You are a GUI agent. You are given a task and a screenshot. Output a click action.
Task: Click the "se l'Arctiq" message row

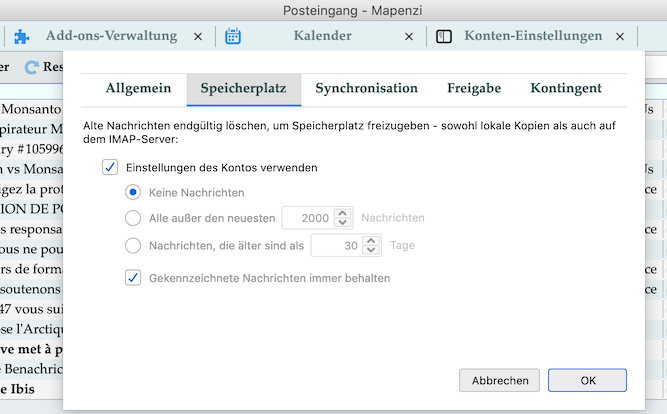point(31,329)
